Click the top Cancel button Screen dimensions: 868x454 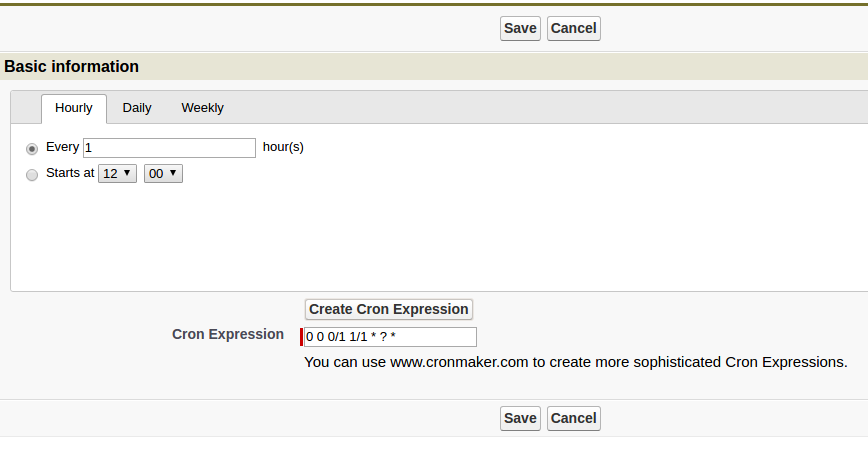(574, 28)
